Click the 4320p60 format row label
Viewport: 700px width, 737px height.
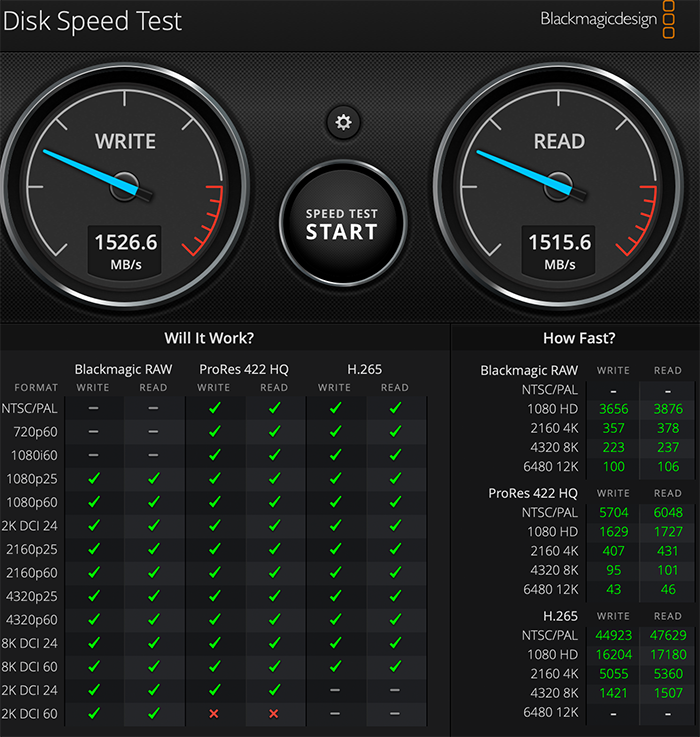31,619
